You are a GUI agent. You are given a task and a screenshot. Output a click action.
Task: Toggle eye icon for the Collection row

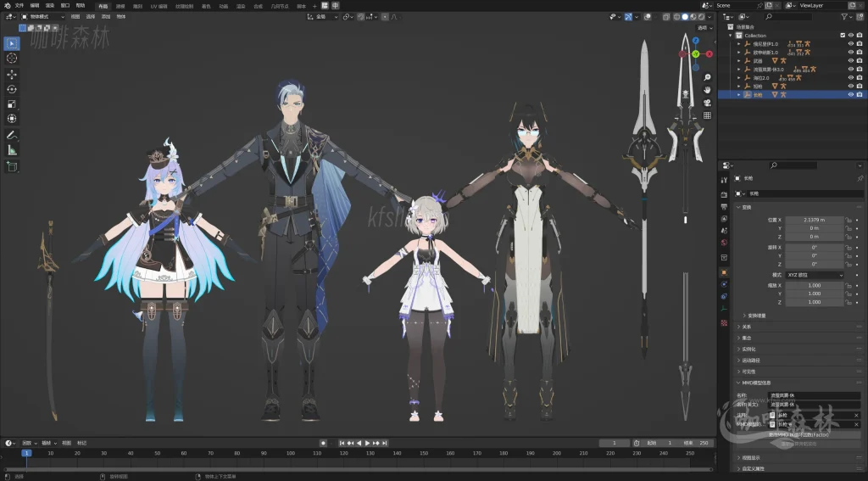[851, 36]
